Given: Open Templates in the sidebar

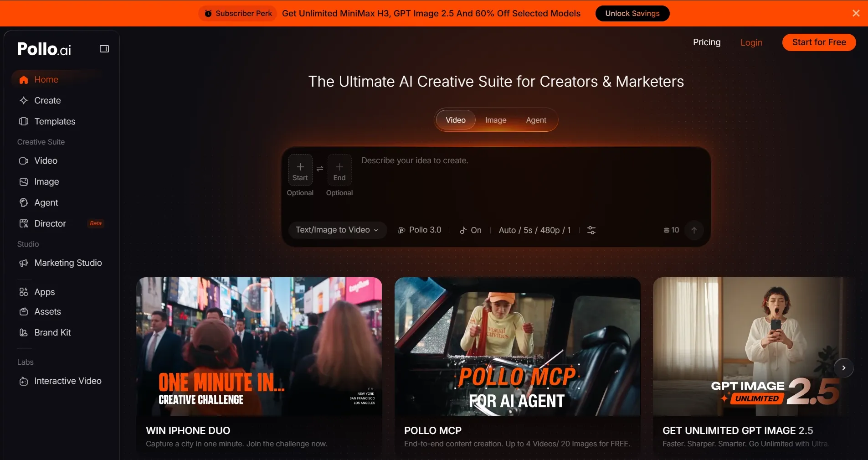Looking at the screenshot, I should click(x=62, y=121).
